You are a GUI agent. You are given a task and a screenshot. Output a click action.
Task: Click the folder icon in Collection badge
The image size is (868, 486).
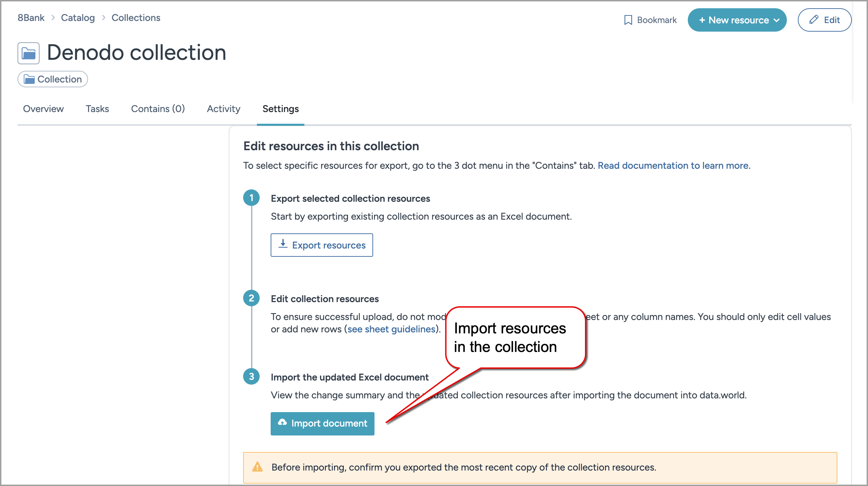point(30,79)
